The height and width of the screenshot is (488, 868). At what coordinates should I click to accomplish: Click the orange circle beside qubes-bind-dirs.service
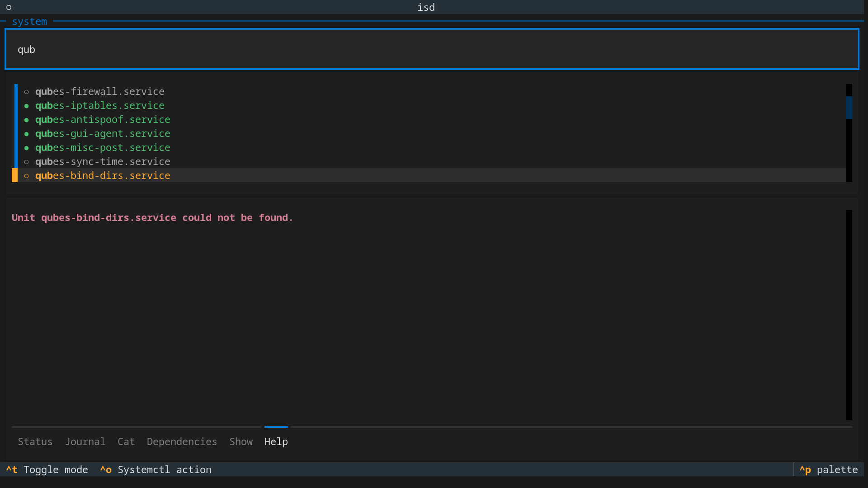coord(26,176)
